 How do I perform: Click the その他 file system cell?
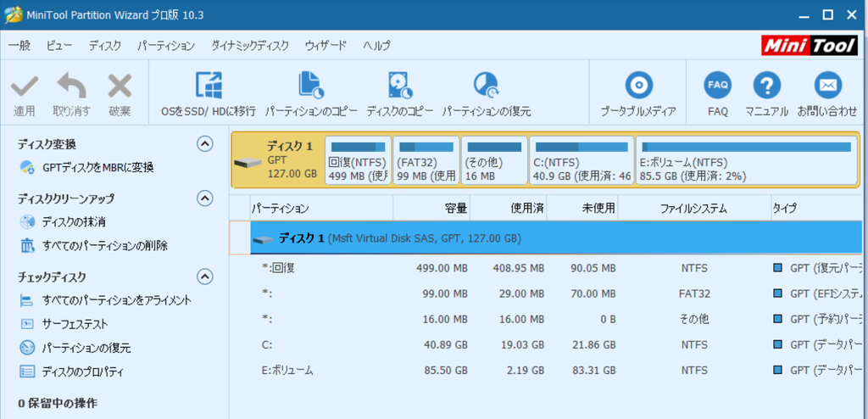click(694, 319)
